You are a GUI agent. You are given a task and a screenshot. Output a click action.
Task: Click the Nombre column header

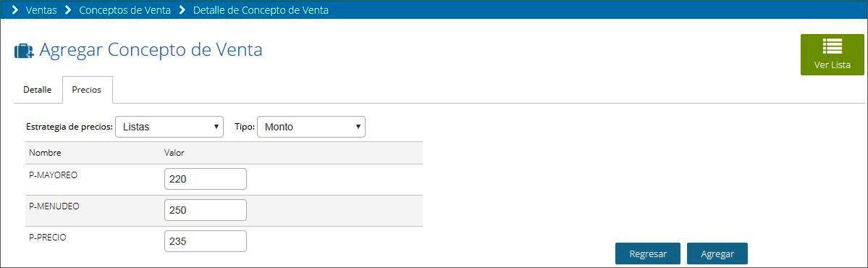(45, 153)
